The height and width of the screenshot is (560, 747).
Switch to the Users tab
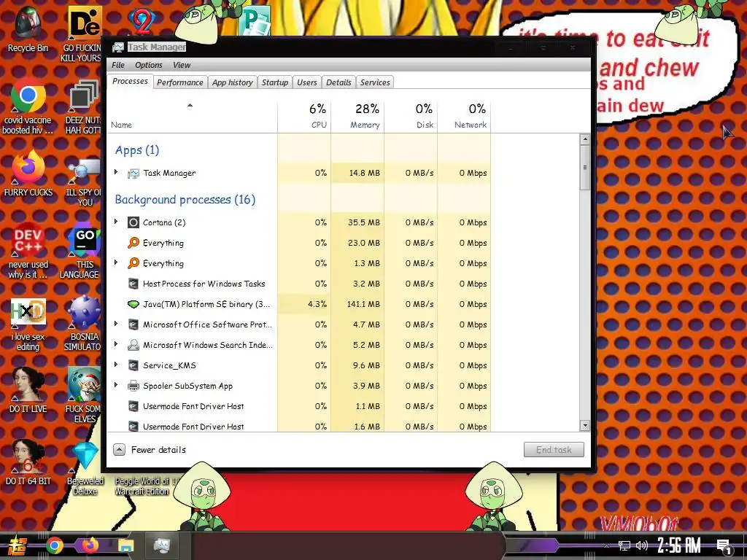coord(307,82)
